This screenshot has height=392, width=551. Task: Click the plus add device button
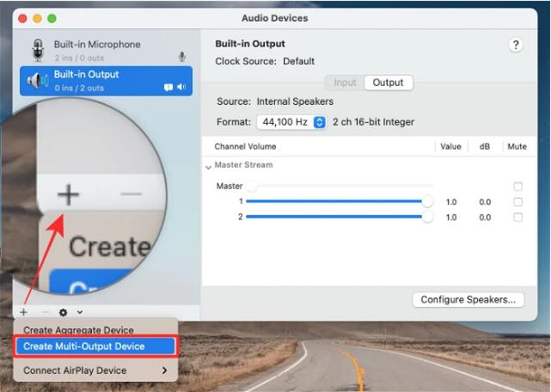[x=23, y=312]
